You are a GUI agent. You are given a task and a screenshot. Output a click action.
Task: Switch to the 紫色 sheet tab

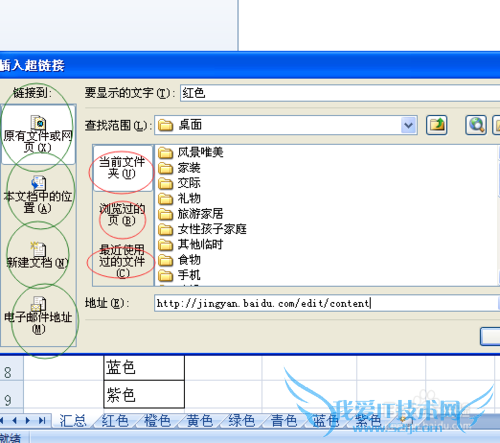pos(368,421)
